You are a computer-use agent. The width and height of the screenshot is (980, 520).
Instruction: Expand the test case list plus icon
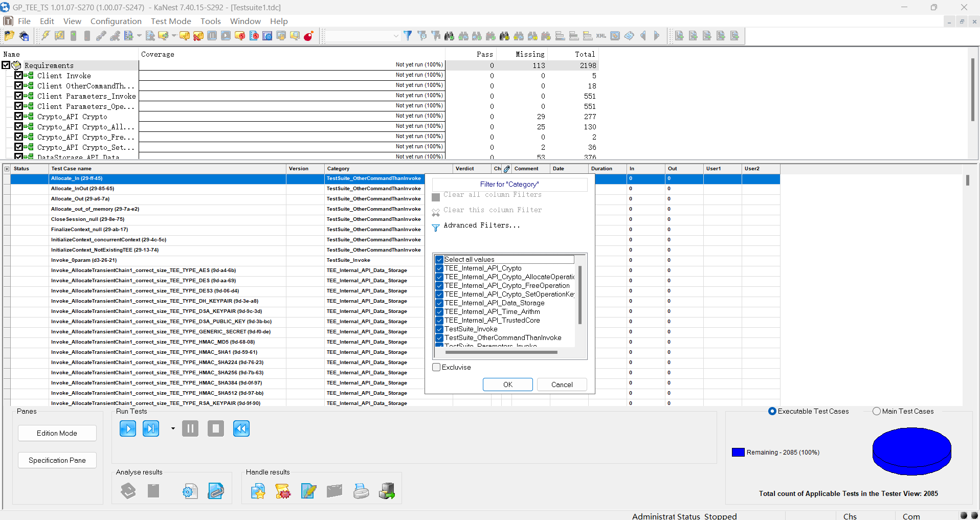pos(7,169)
